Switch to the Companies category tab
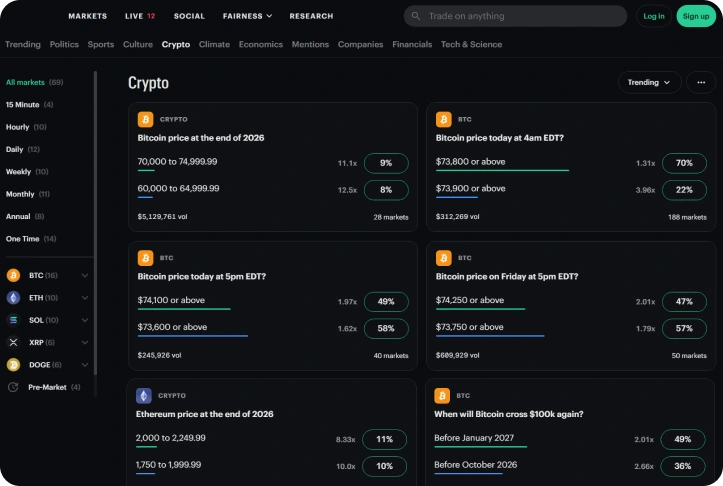 pos(361,44)
